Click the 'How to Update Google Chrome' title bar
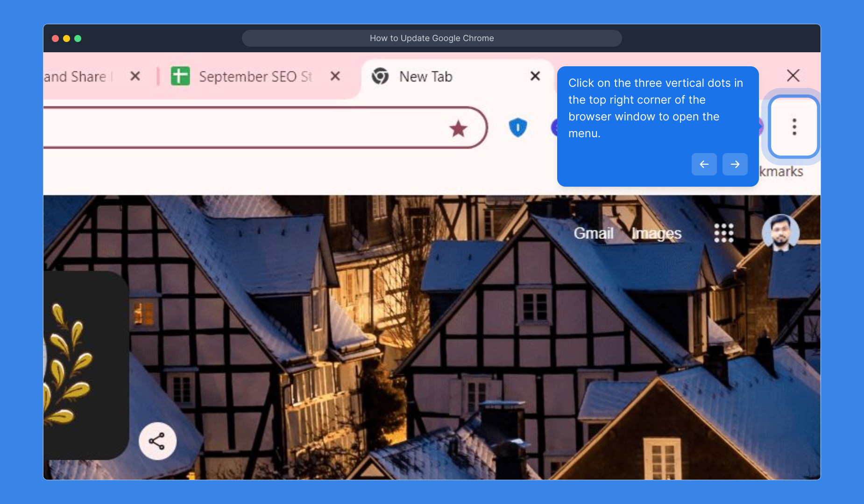The image size is (864, 504). pyautogui.click(x=432, y=38)
